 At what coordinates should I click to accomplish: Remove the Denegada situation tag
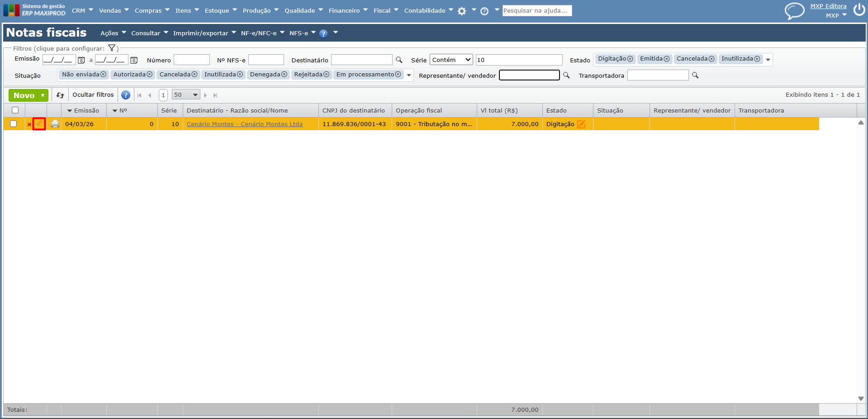click(x=285, y=75)
